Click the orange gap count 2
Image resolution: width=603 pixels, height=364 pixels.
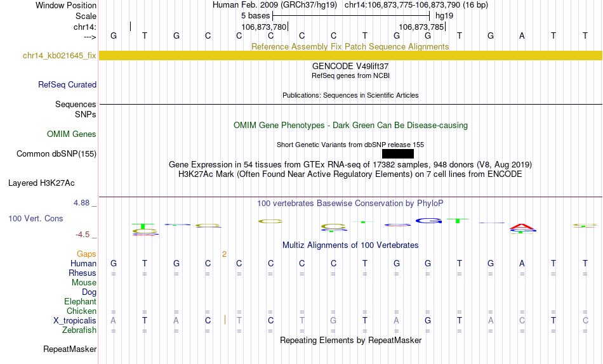[x=224, y=254]
